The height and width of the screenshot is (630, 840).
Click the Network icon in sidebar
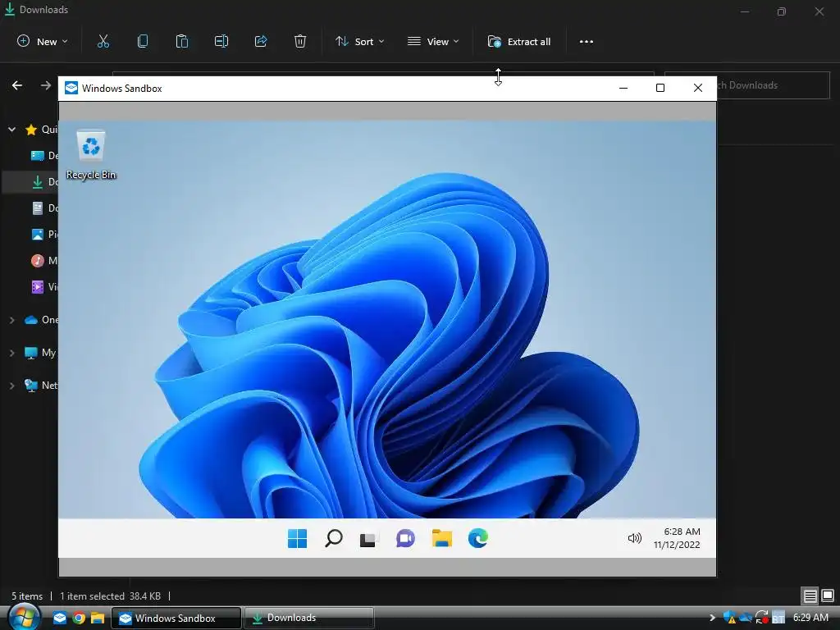[31, 386]
